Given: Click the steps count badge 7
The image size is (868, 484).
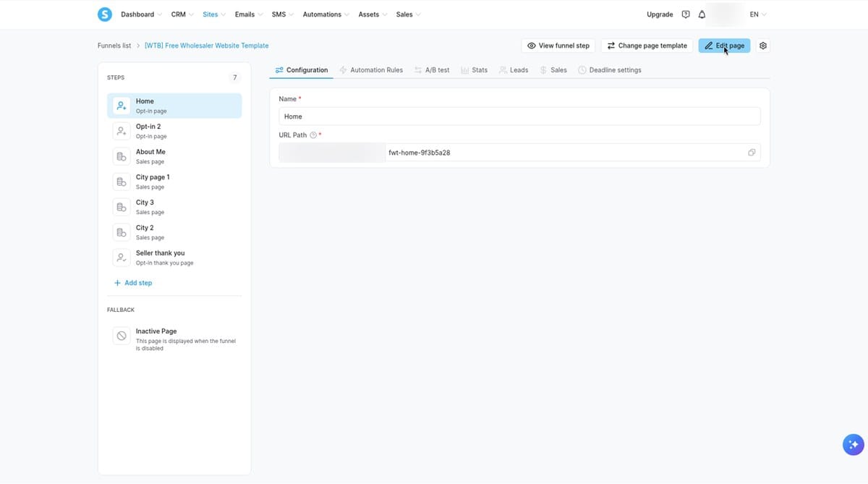Looking at the screenshot, I should (x=234, y=77).
